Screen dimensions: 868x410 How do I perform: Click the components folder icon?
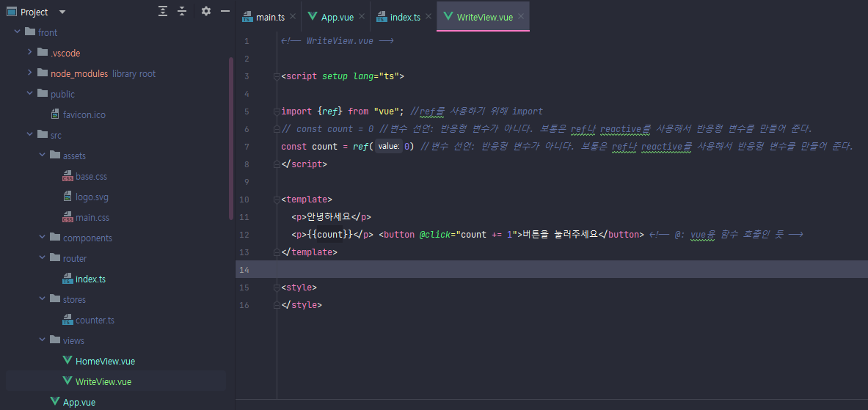point(55,238)
